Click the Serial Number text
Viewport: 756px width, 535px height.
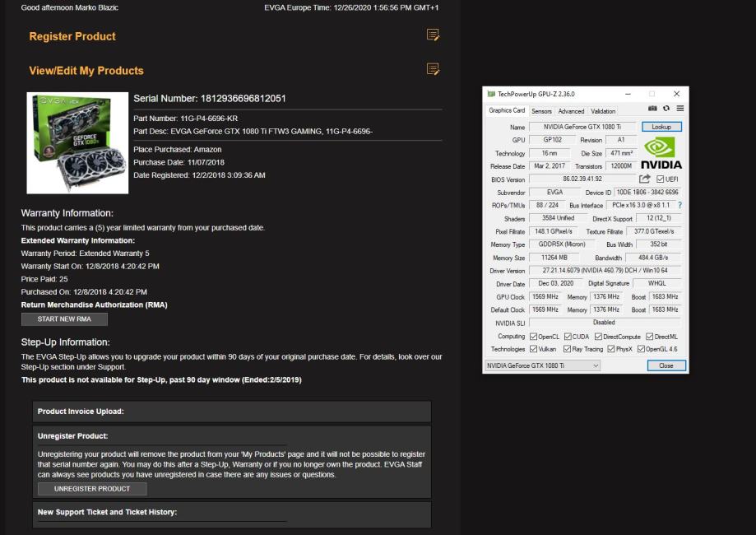210,99
